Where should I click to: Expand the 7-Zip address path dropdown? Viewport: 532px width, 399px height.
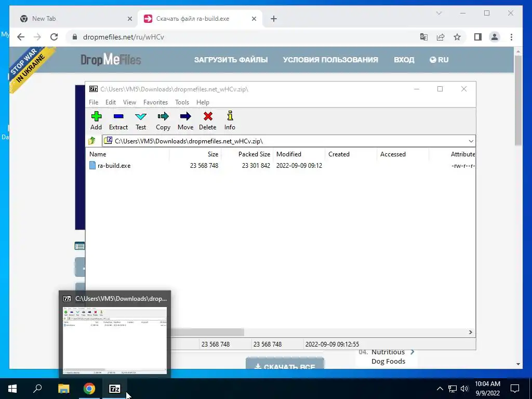(x=471, y=141)
